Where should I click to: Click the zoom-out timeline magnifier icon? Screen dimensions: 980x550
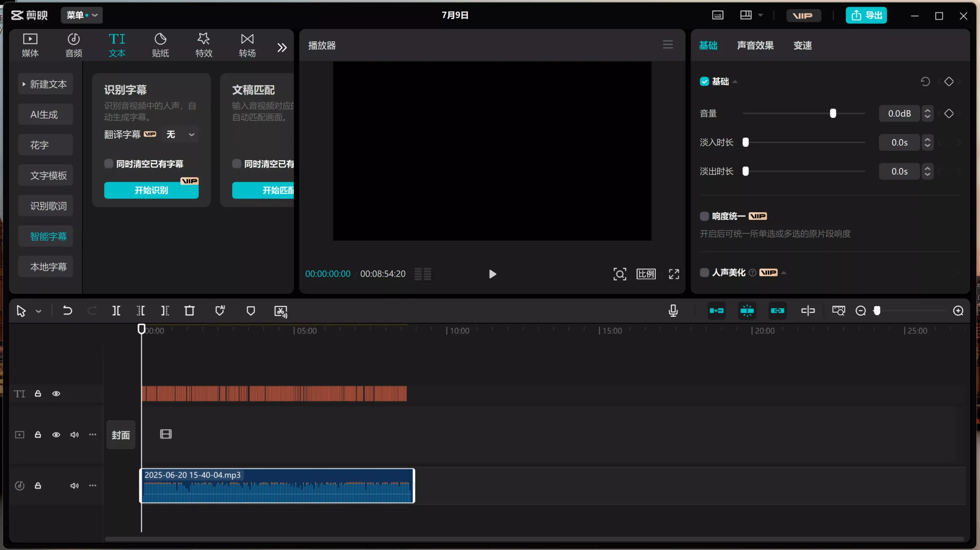click(x=861, y=311)
